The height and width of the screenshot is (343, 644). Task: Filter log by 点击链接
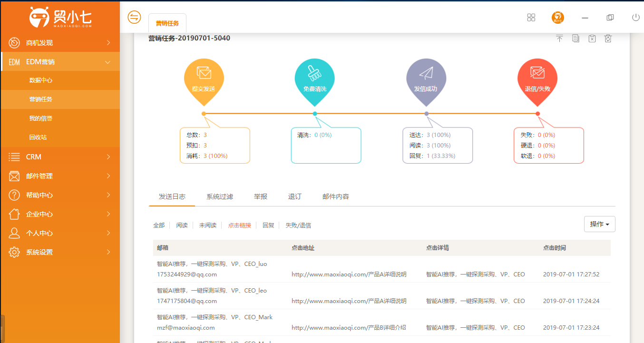click(240, 225)
